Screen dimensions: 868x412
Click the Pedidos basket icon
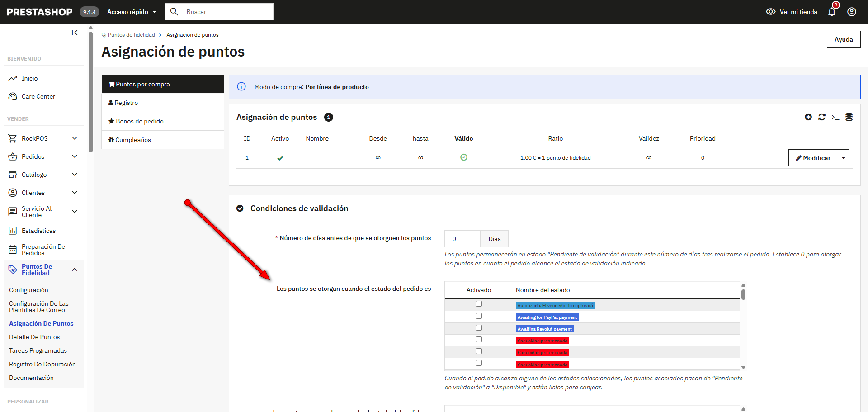(x=13, y=156)
